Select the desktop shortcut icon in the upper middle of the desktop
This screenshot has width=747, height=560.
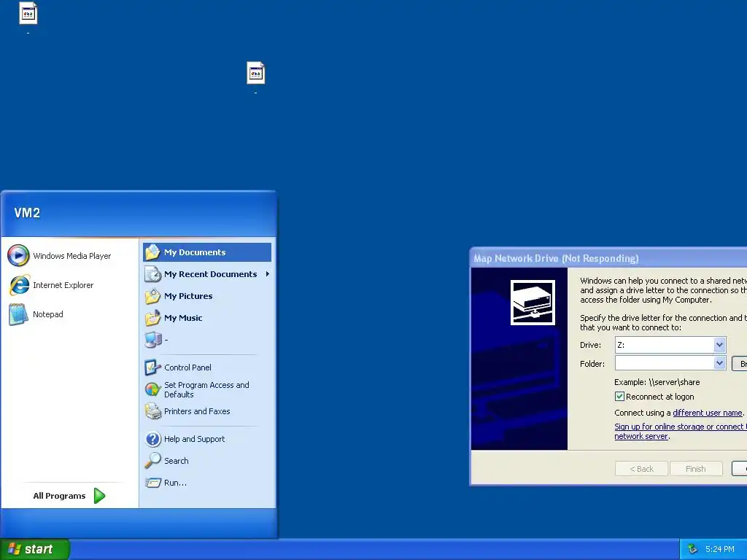click(x=256, y=73)
